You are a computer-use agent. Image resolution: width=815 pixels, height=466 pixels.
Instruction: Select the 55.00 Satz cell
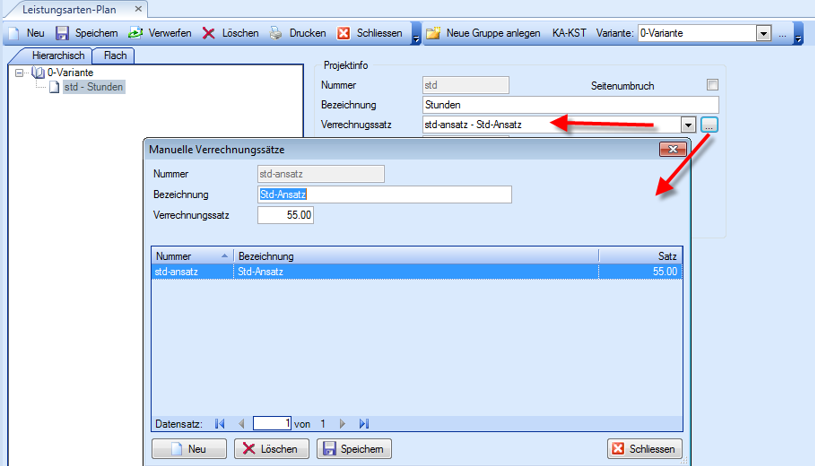(640, 272)
